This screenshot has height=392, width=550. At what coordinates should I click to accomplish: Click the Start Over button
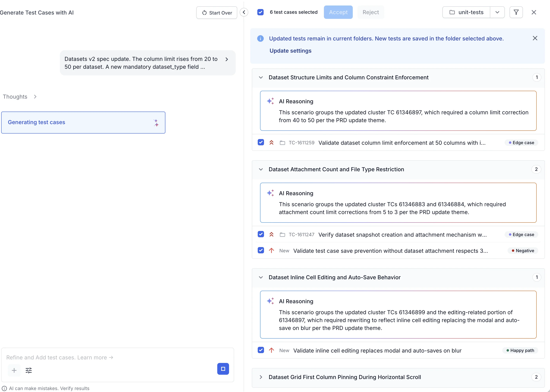[x=217, y=13]
